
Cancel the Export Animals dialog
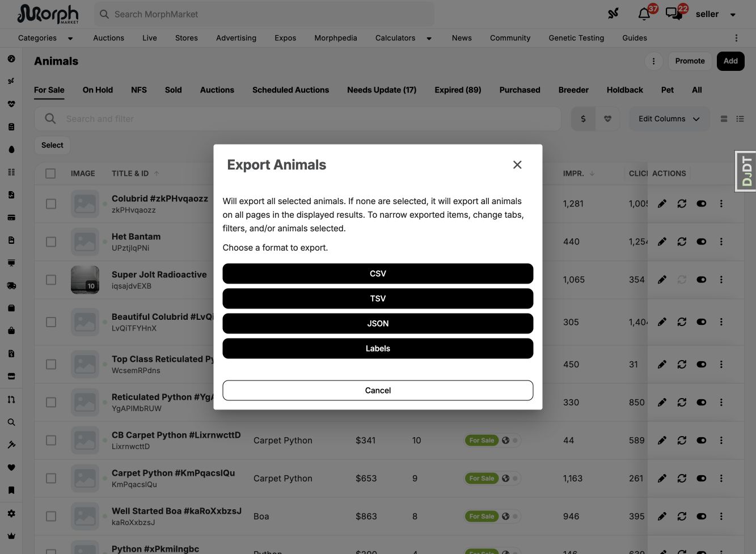click(x=378, y=391)
